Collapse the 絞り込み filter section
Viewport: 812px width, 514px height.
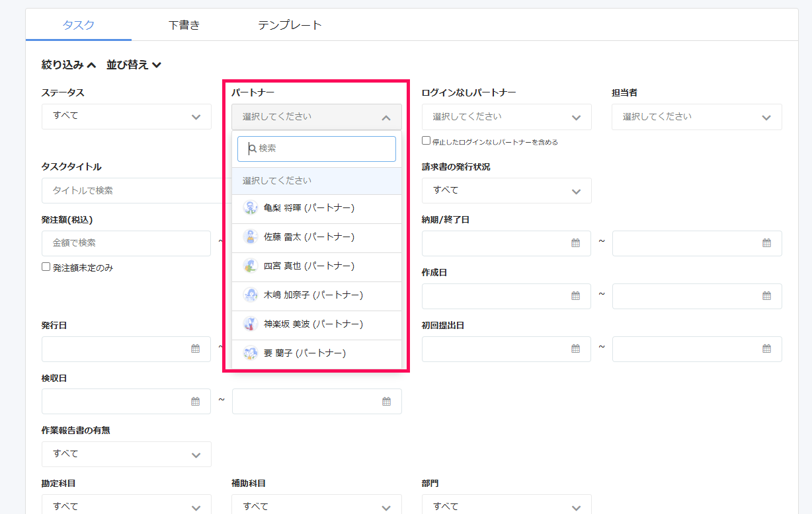pos(69,65)
